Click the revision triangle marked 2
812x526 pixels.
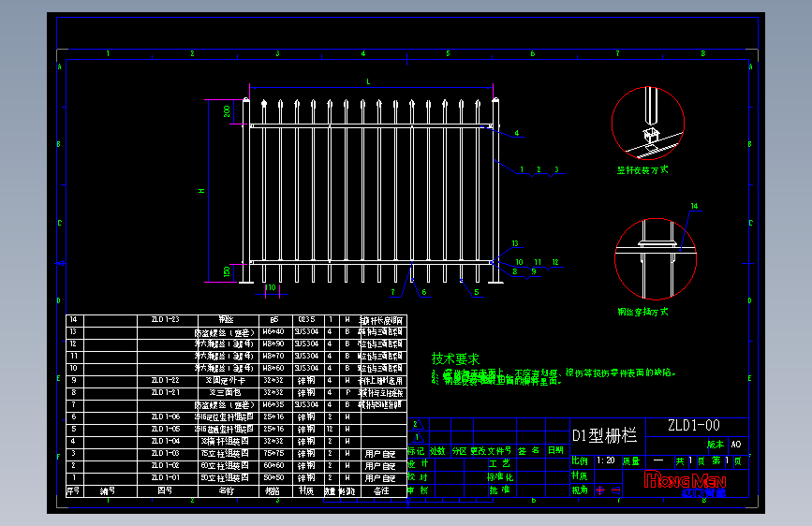(417, 425)
